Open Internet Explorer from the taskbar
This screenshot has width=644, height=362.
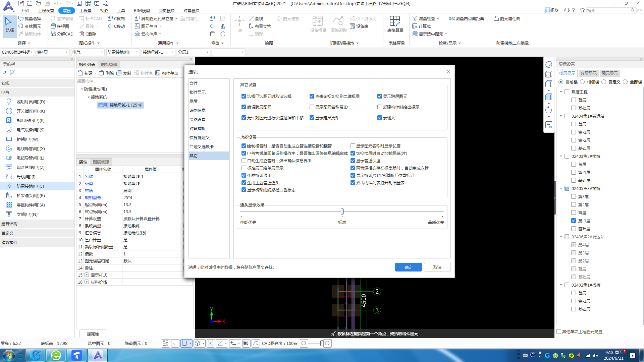coord(56,355)
